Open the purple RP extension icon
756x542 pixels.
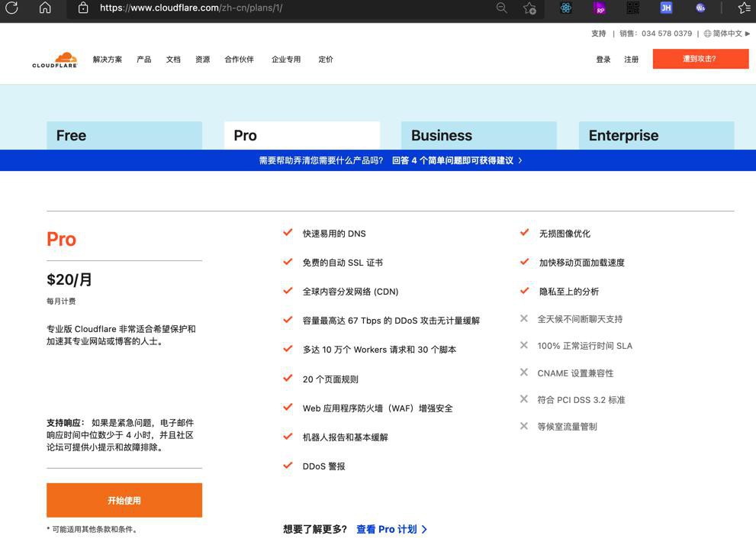click(600, 8)
